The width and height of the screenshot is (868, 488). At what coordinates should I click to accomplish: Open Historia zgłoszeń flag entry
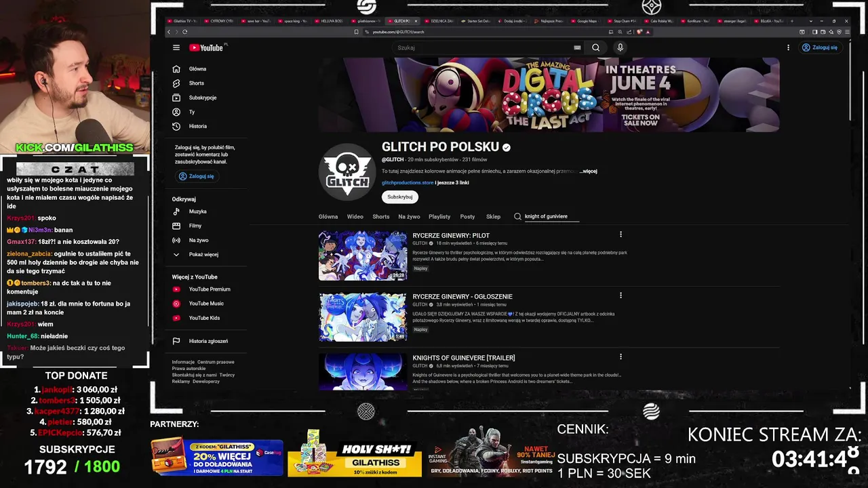(x=206, y=341)
